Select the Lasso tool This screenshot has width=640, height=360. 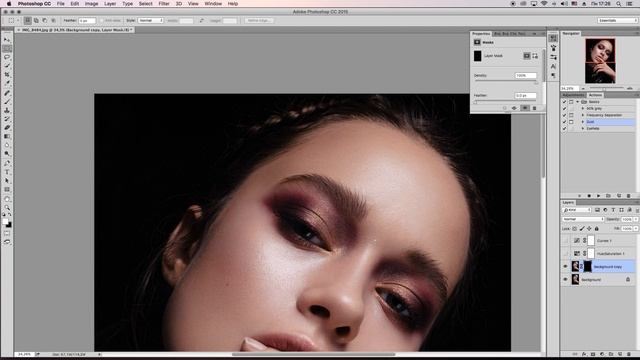click(7, 57)
